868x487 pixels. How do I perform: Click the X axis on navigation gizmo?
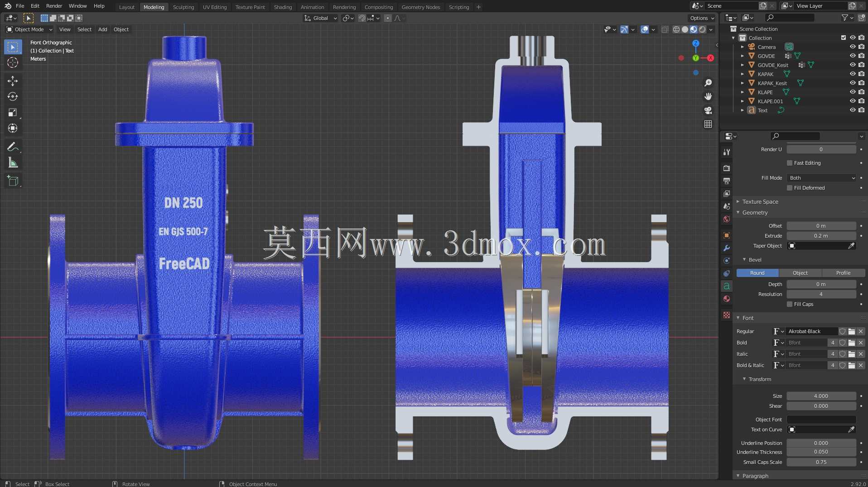pyautogui.click(x=710, y=58)
